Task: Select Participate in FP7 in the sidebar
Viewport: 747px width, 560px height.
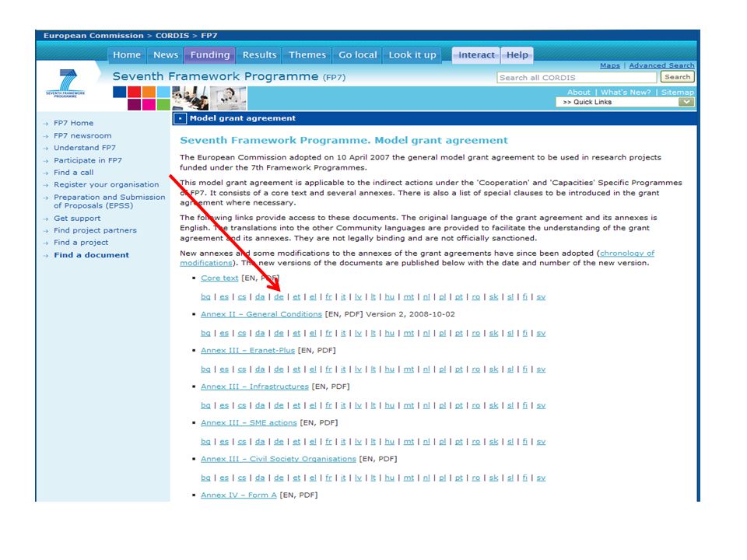Action: point(88,160)
